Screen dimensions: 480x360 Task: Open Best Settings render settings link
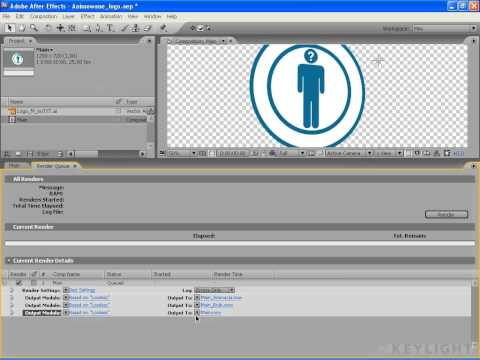pos(82,290)
